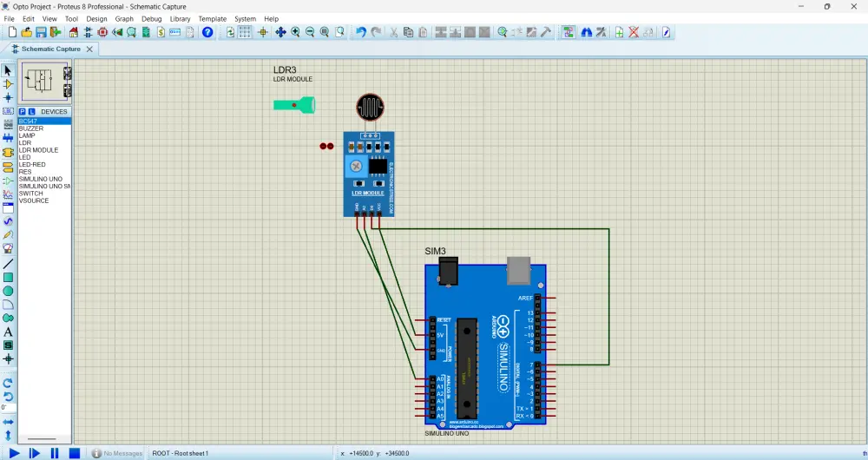868x460 pixels.
Task: Go to the Home page icon
Action: pos(73,32)
